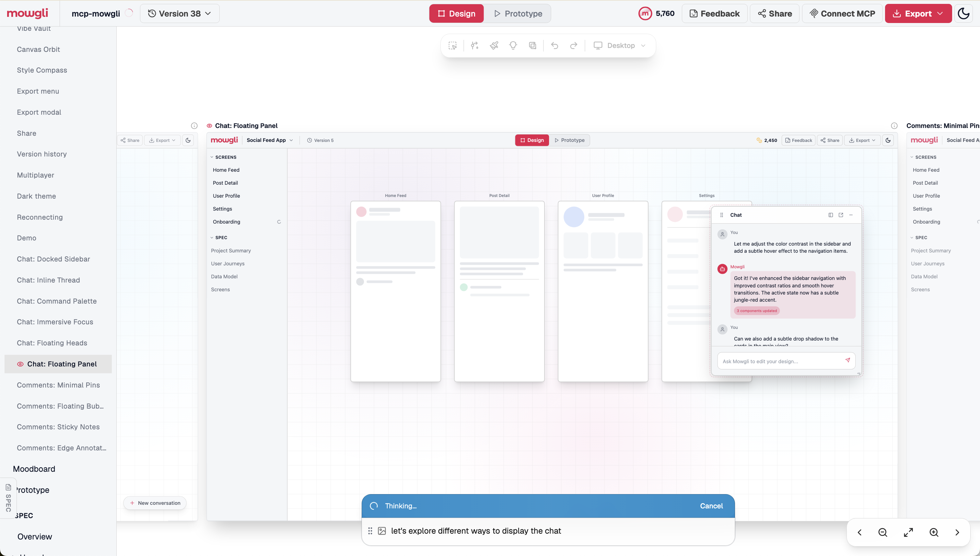Screen dimensions: 980x556
Task: Cancel the Thinking operation
Action: pos(711,506)
